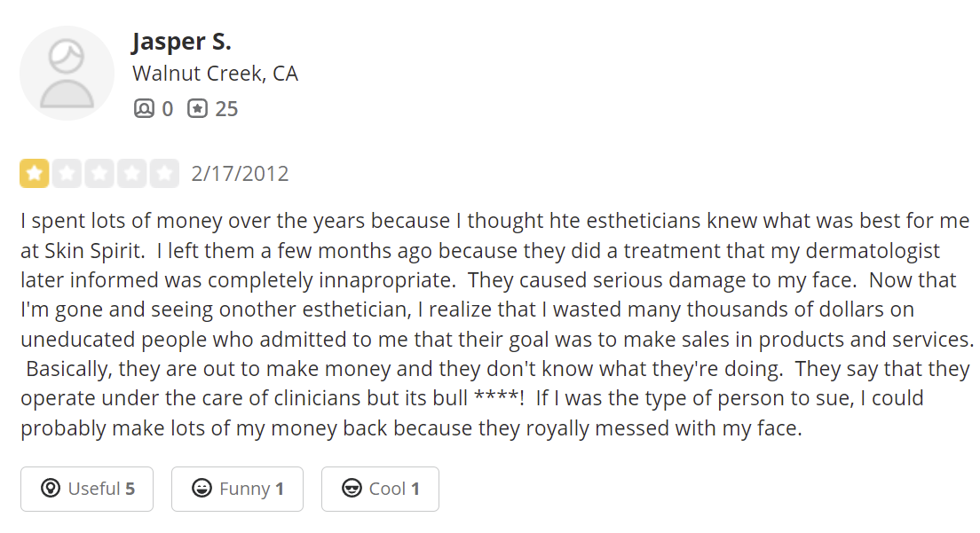
Task: Select the third rating star
Action: [99, 174]
